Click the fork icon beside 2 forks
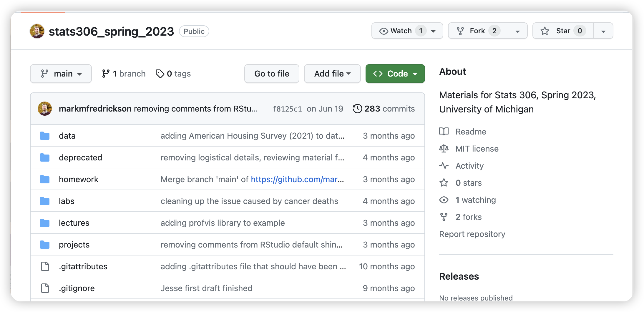644x312 pixels. tap(444, 217)
